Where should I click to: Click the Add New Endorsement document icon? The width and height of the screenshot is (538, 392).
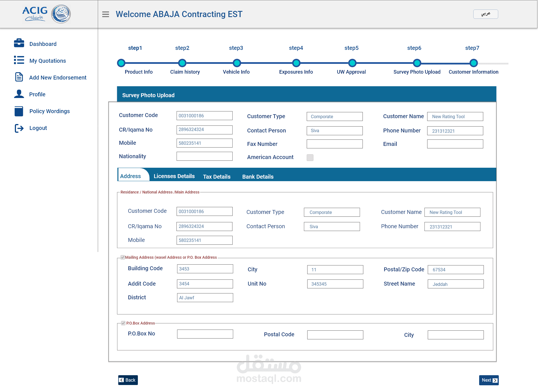[x=19, y=77]
